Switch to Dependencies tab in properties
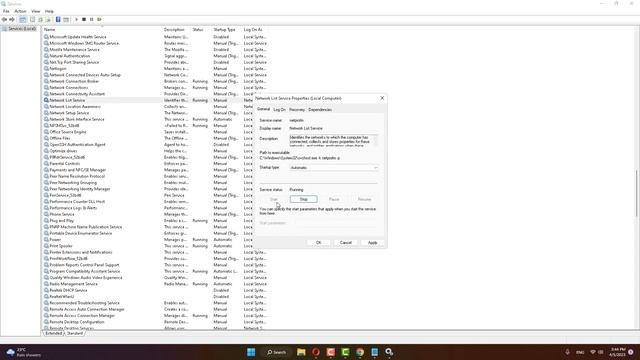640x360 pixels. [x=320, y=110]
